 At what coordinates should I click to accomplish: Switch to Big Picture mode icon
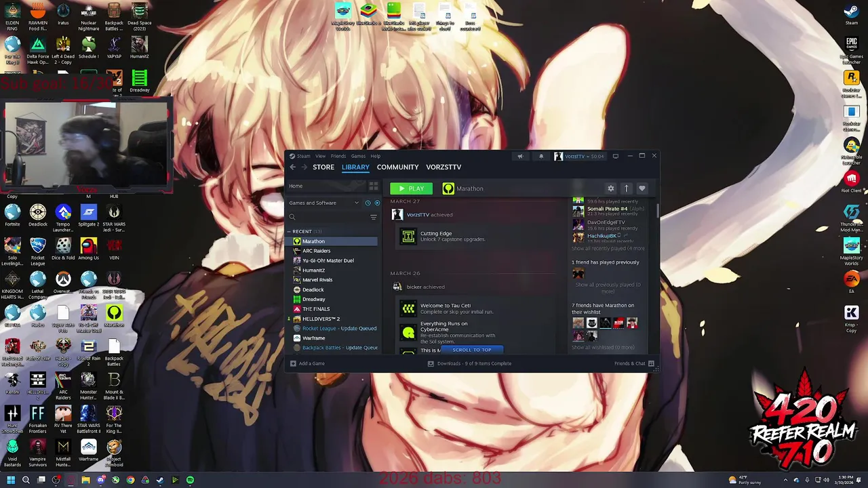(x=616, y=157)
